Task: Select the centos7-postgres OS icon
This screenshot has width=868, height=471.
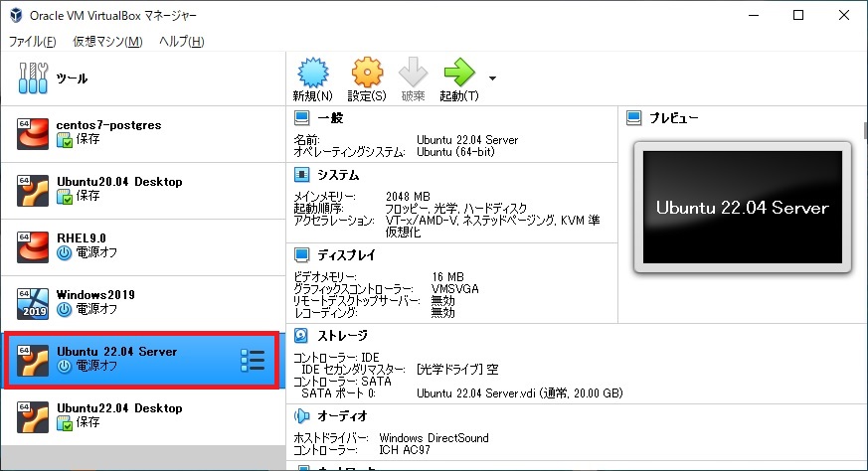Action: pyautogui.click(x=33, y=134)
